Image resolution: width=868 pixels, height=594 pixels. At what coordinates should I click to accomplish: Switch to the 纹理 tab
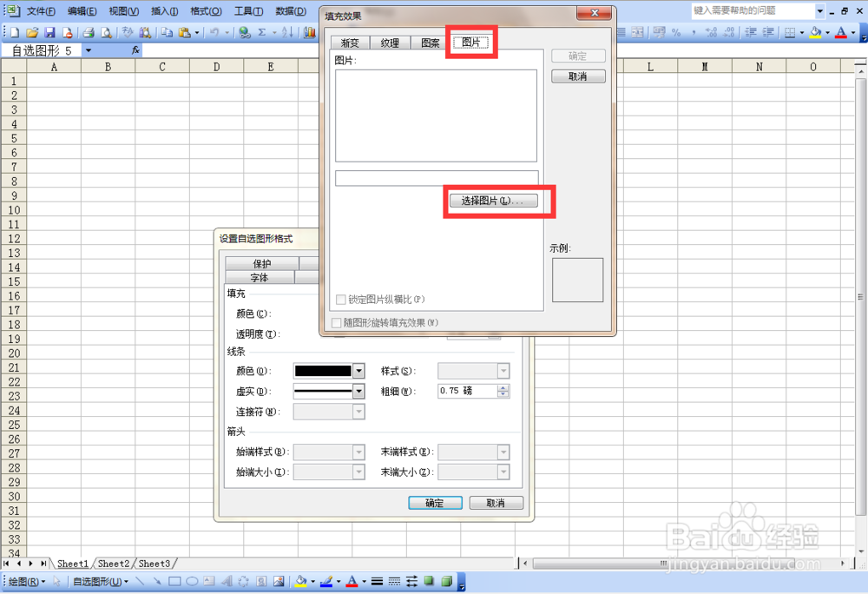390,42
